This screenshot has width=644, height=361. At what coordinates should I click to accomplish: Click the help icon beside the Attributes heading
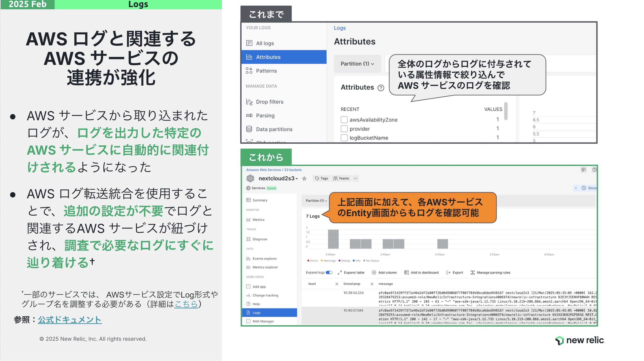tap(381, 88)
